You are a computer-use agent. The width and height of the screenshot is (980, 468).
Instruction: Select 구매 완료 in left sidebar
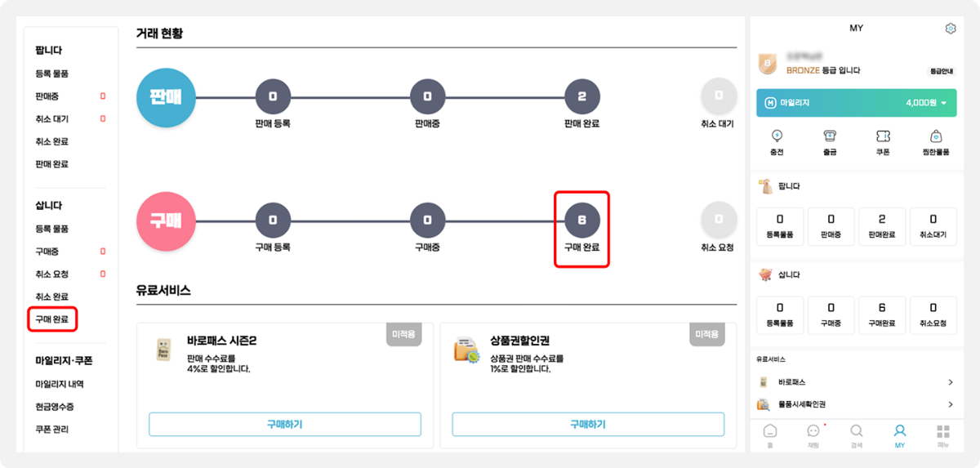click(52, 319)
